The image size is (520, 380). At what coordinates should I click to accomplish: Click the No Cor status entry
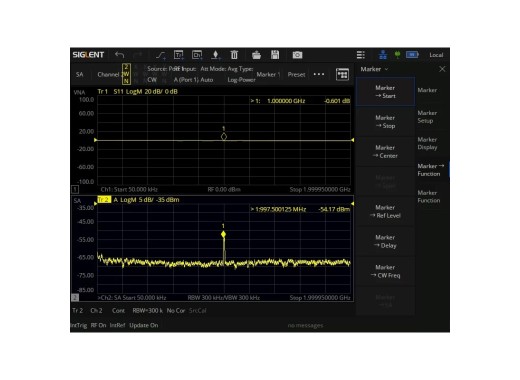[176, 311]
